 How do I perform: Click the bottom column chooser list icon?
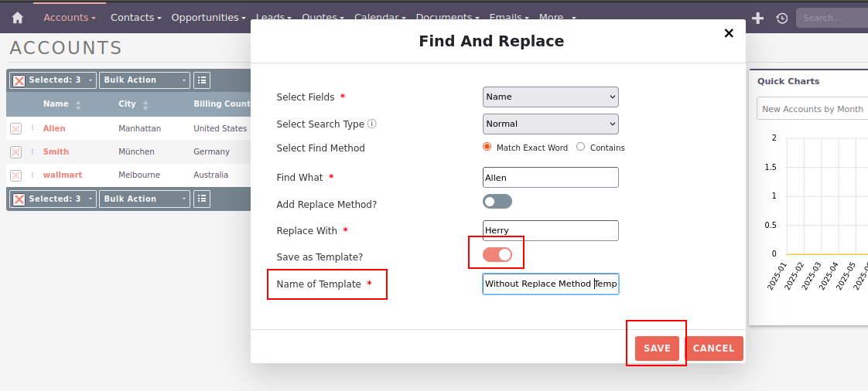(201, 199)
